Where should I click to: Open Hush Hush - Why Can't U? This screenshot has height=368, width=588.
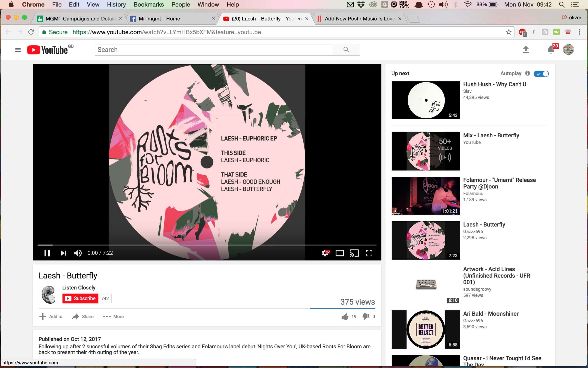pos(495,84)
